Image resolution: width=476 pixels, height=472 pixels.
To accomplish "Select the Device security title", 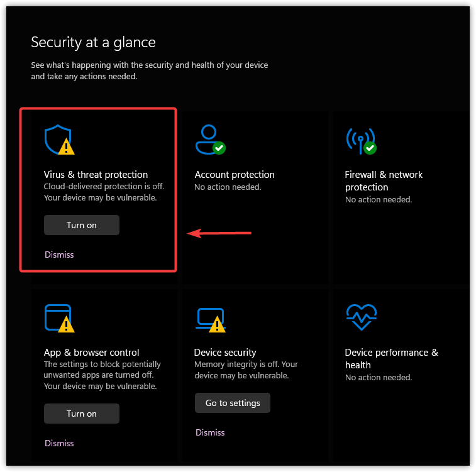I will point(225,353).
